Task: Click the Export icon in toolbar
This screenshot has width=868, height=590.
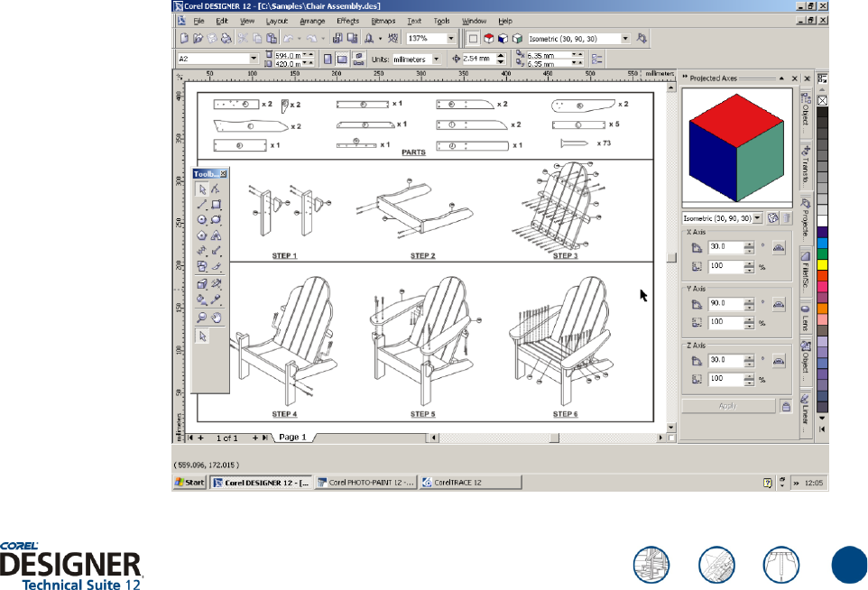Action: click(x=352, y=38)
